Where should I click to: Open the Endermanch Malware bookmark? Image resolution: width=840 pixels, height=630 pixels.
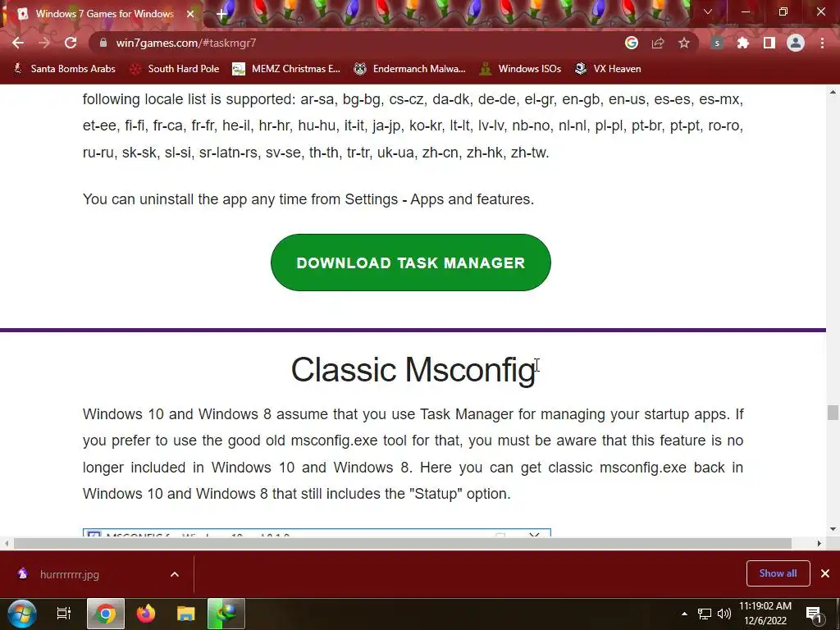pos(410,69)
